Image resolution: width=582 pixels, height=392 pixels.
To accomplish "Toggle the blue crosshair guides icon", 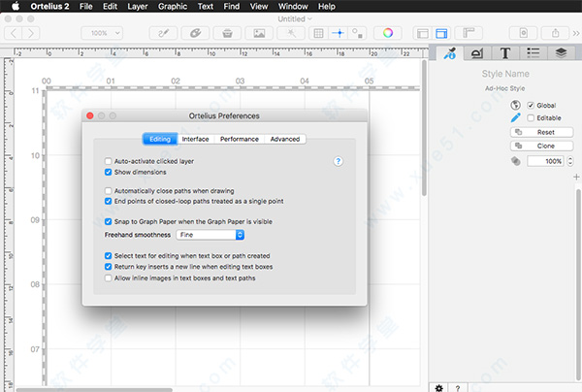I will (x=339, y=33).
